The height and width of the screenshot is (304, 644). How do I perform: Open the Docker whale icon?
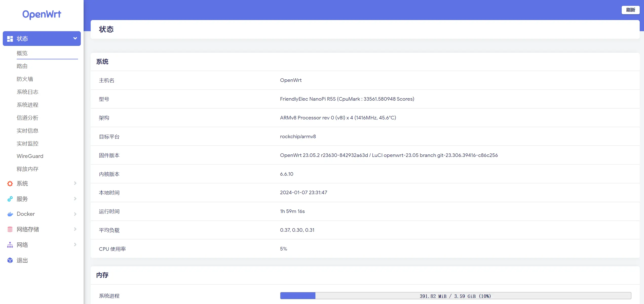[x=10, y=214]
